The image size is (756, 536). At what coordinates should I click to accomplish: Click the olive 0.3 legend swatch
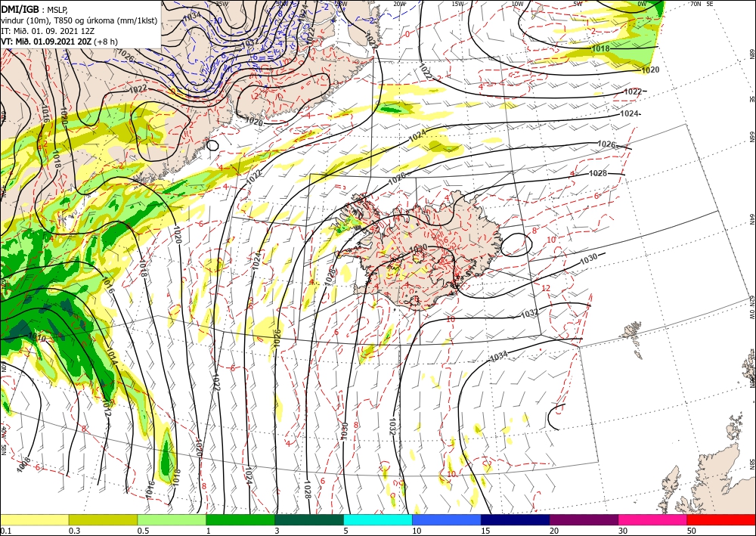(103, 519)
